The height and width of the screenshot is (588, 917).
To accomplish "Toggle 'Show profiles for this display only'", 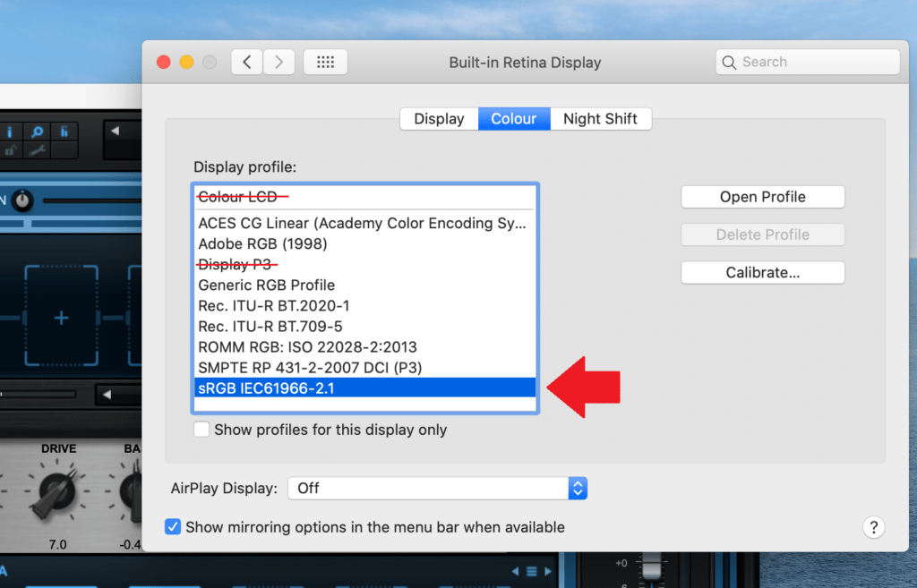I will click(x=201, y=430).
